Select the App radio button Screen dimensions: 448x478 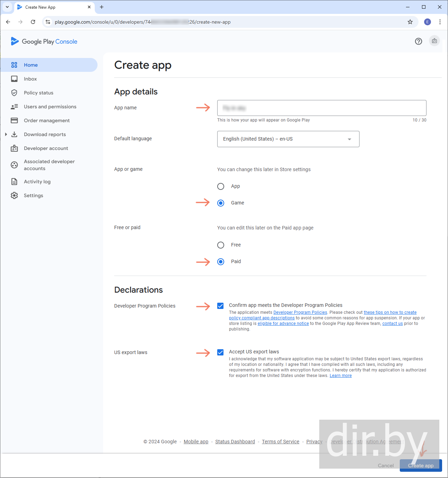click(x=221, y=186)
